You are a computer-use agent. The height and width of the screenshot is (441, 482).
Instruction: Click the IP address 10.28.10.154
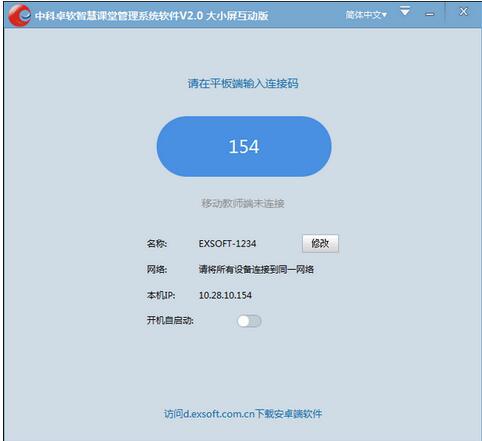[225, 295]
